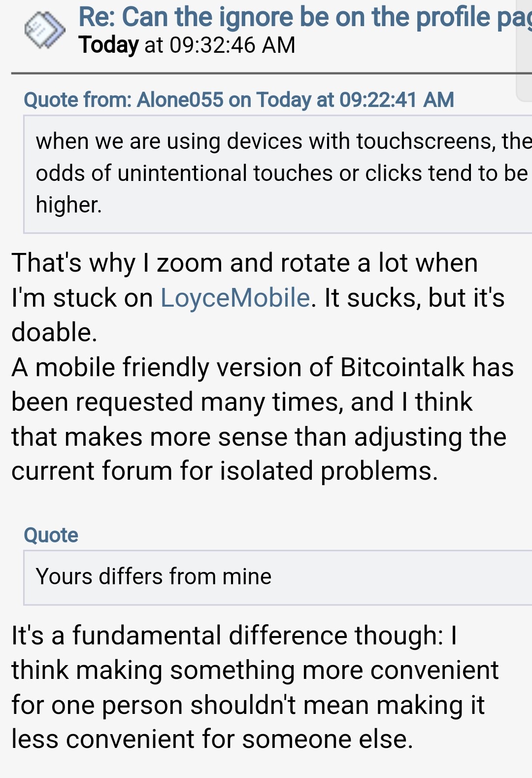
Task: Click the line "think making something more convenient"
Action: [x=255, y=671]
